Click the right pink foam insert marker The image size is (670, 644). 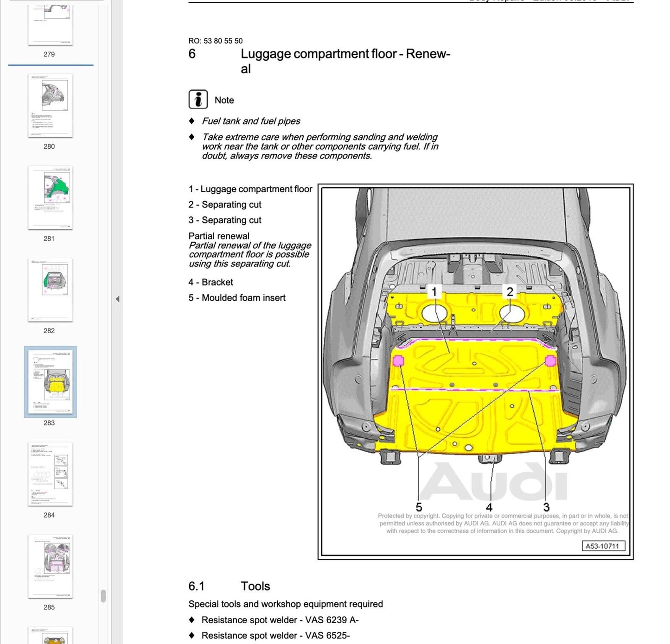(550, 360)
